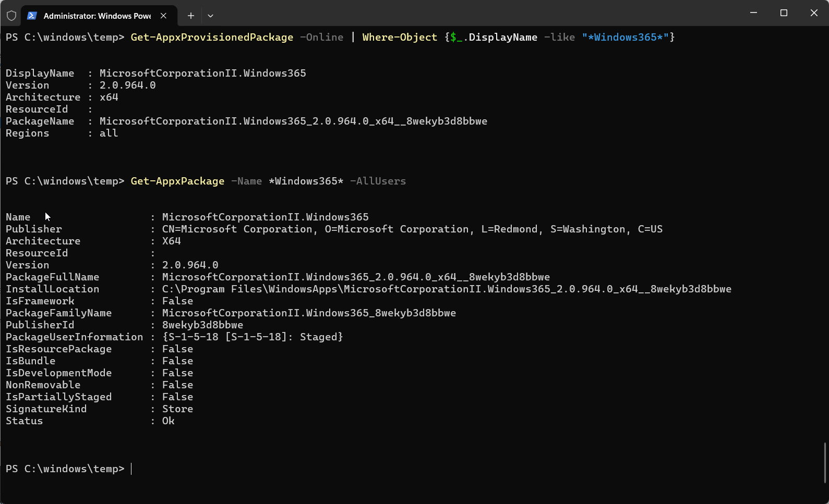Expand the new tab profile dropdown chevron
829x504 pixels.
tap(210, 16)
